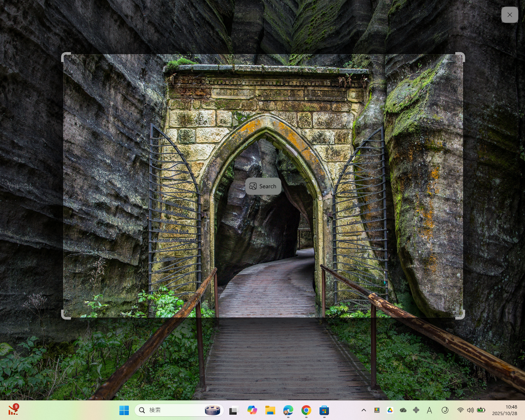Click the Search button on the image
Viewport: 525px width, 420px height.
pyautogui.click(x=263, y=186)
